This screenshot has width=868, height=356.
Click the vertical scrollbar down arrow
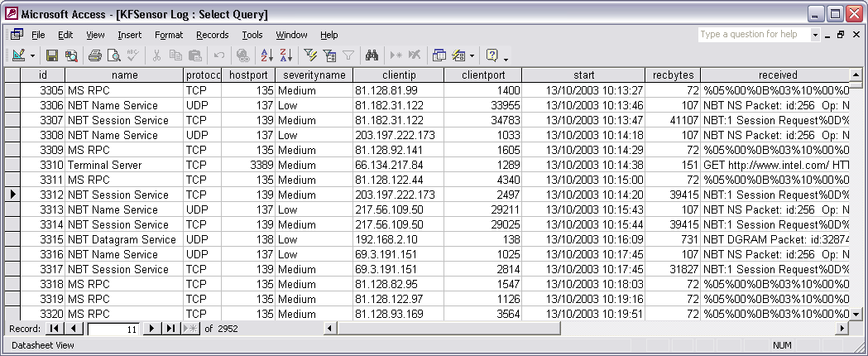[856, 314]
